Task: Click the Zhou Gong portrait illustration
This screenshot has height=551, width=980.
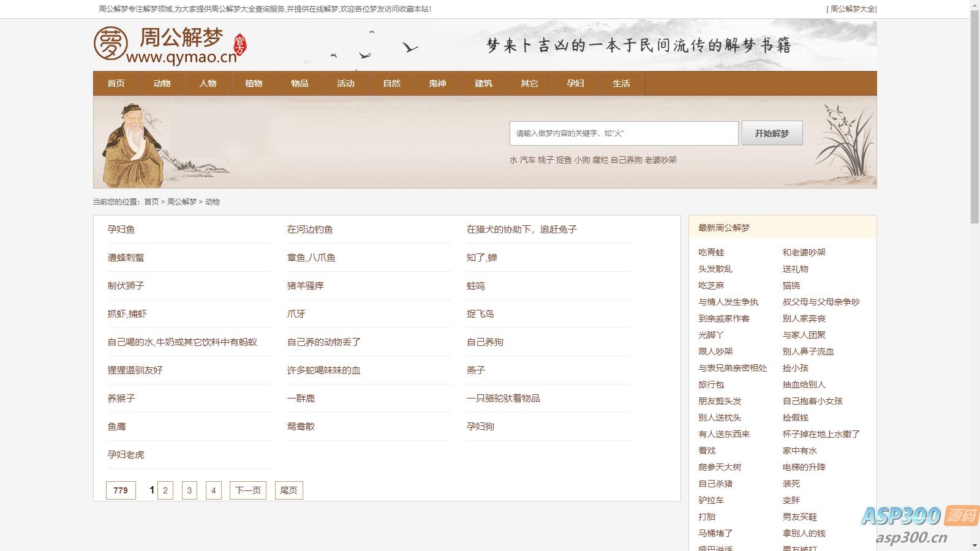Action: pyautogui.click(x=134, y=146)
